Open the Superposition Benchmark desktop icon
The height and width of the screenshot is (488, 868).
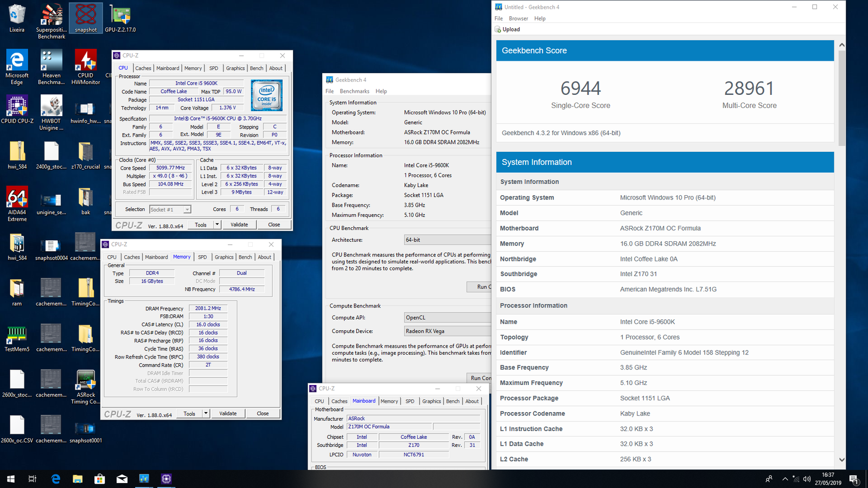(52, 16)
